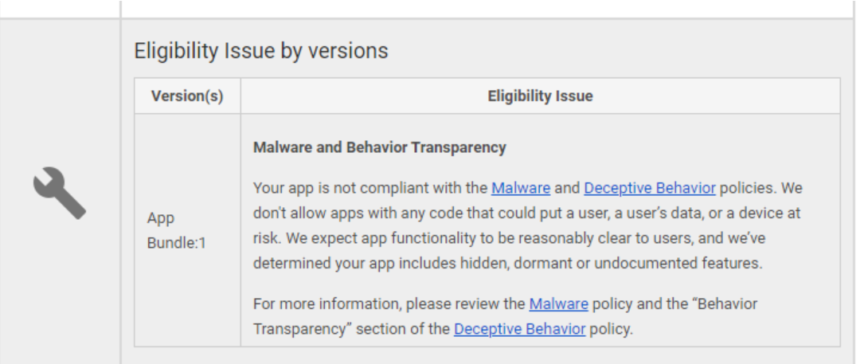
Task: Select the 'Version(s)' column header
Action: [x=187, y=96]
